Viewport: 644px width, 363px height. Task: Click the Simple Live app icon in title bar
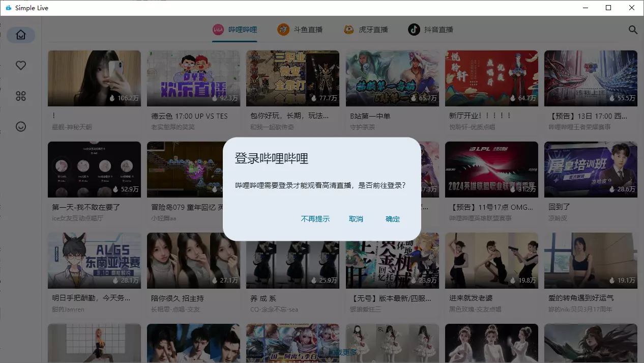click(8, 8)
